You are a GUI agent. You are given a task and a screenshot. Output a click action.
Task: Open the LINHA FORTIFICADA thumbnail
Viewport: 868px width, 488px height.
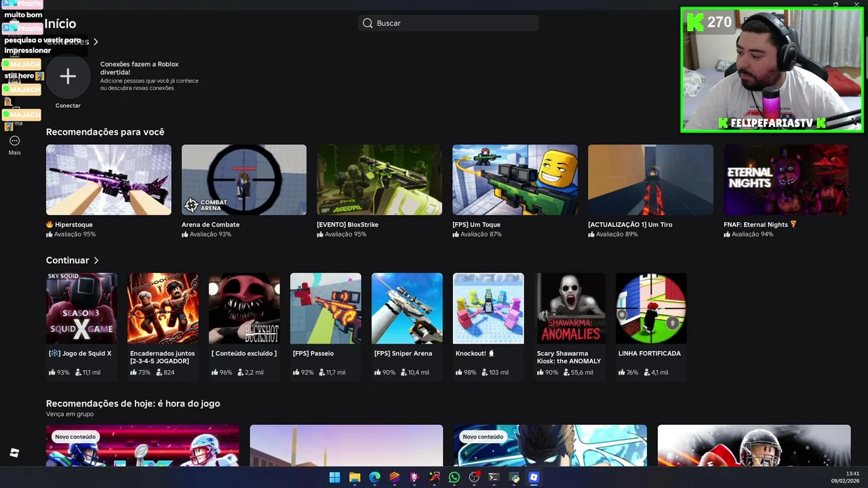651,308
